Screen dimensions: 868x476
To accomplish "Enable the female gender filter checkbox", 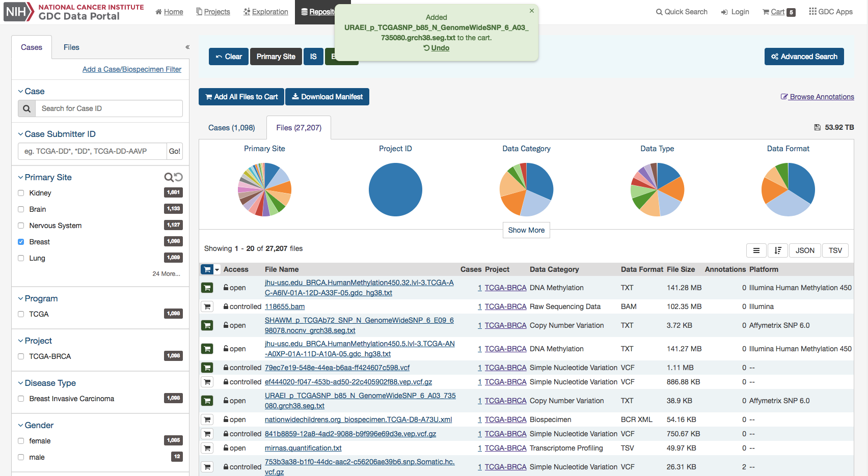I will [x=21, y=441].
